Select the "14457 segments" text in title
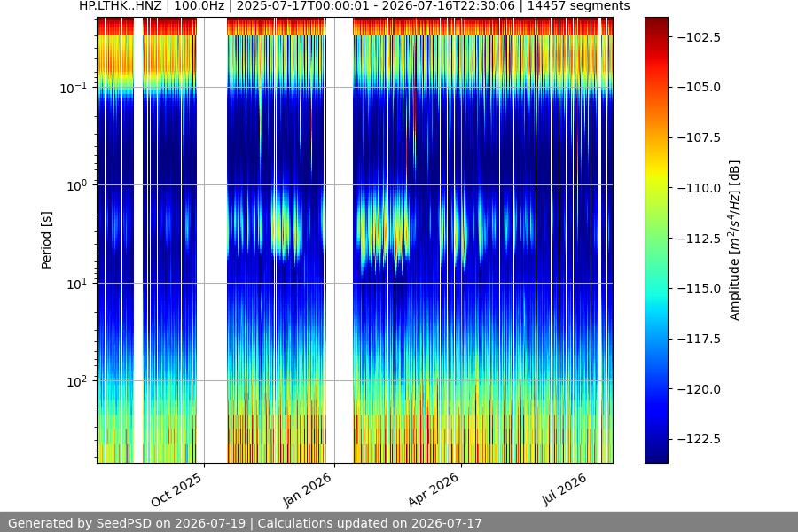Image resolution: width=798 pixels, height=532 pixels. (578, 6)
